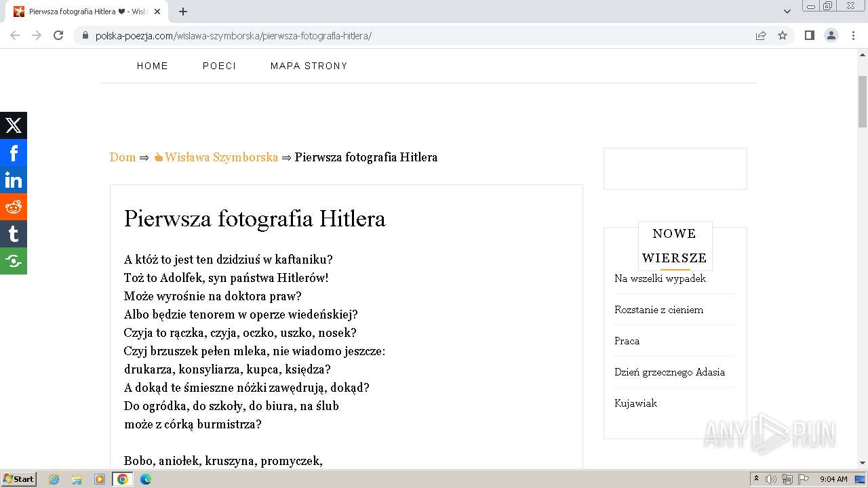The width and height of the screenshot is (868, 488).
Task: Click scrollbar down arrow
Action: coord(862,464)
